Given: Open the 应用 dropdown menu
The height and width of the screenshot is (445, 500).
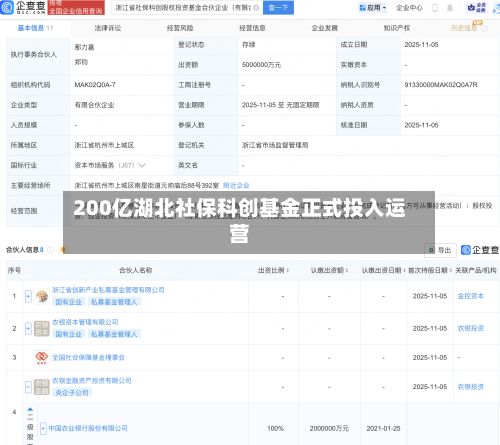Looking at the screenshot, I should (373, 8).
